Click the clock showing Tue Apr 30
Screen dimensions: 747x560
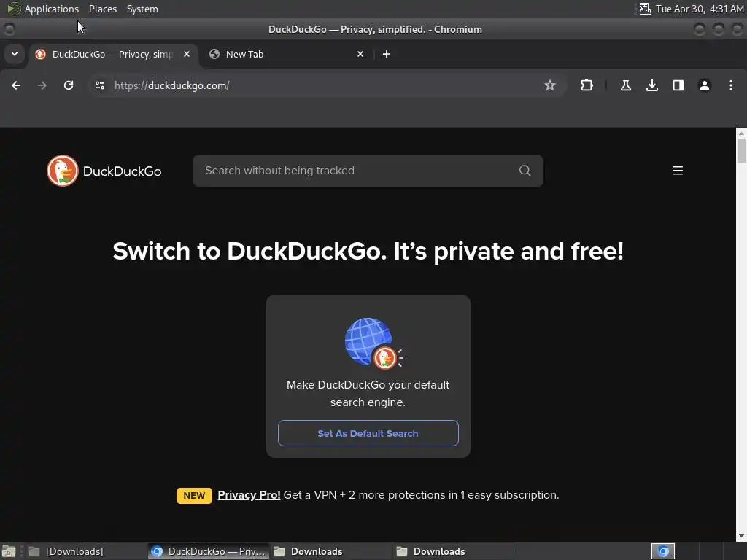click(x=700, y=9)
